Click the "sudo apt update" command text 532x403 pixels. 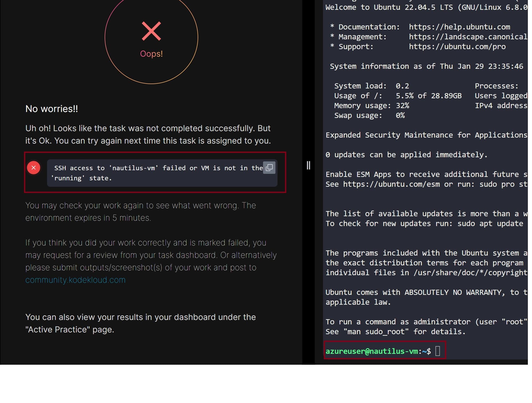(490, 224)
